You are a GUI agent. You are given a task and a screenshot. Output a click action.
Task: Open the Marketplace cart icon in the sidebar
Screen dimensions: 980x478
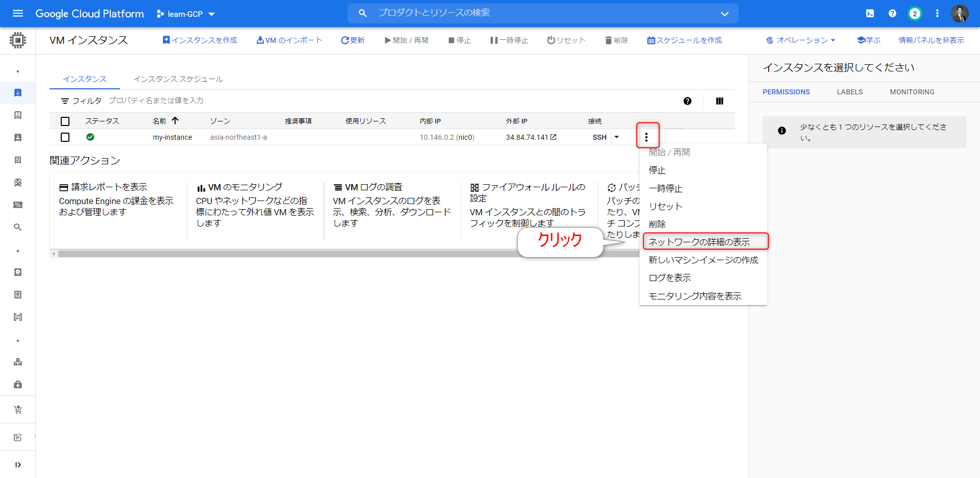click(18, 410)
